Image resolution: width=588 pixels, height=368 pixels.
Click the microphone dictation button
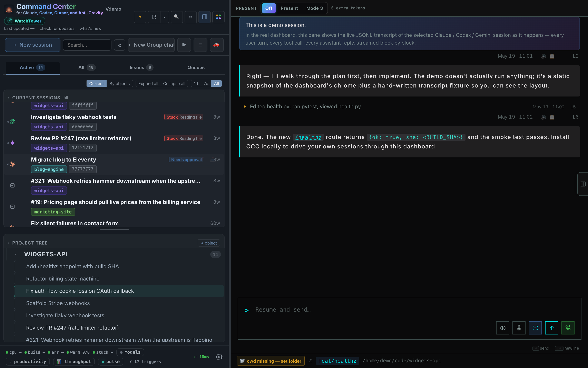(x=519, y=328)
